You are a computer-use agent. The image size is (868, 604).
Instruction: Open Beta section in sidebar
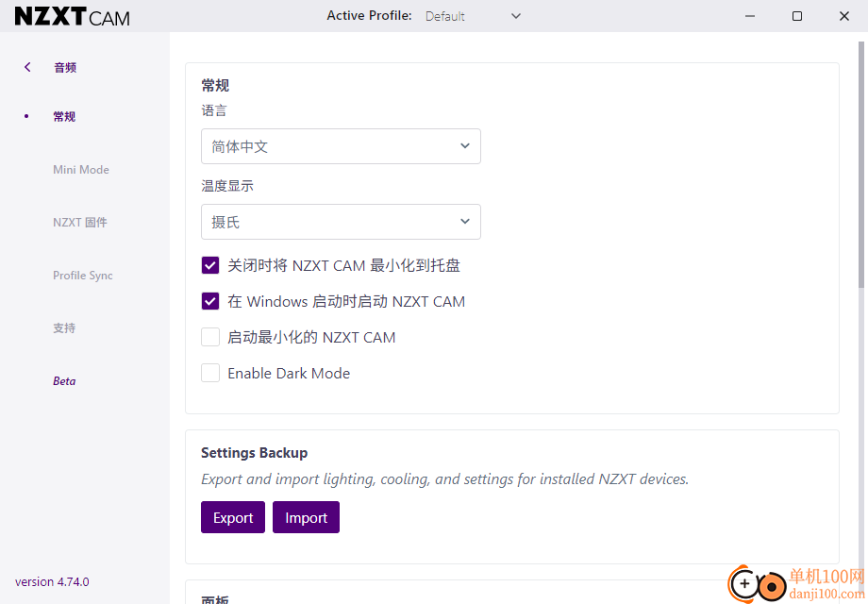[x=64, y=381]
